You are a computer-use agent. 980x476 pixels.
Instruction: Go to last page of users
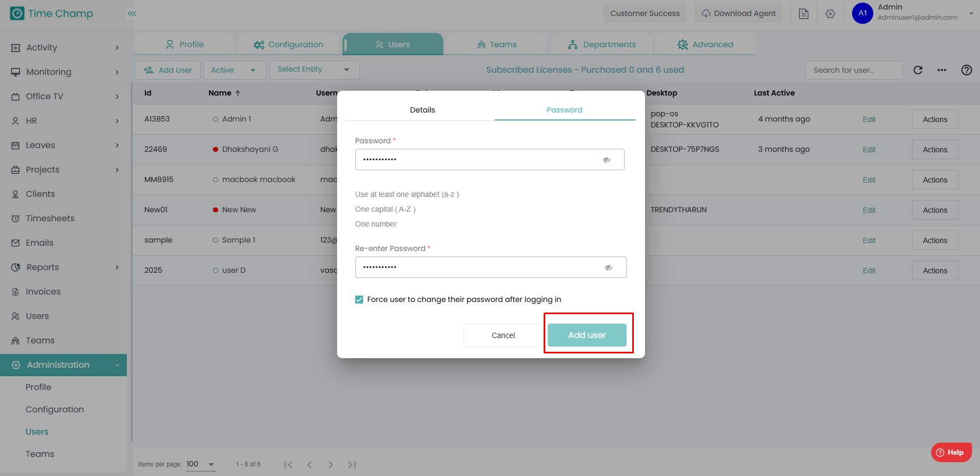[x=352, y=465]
